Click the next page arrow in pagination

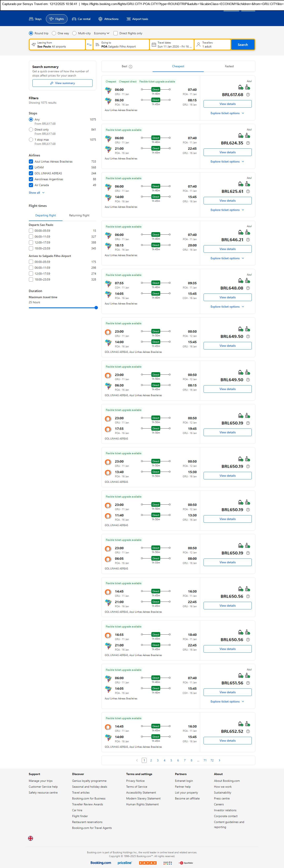(220, 760)
